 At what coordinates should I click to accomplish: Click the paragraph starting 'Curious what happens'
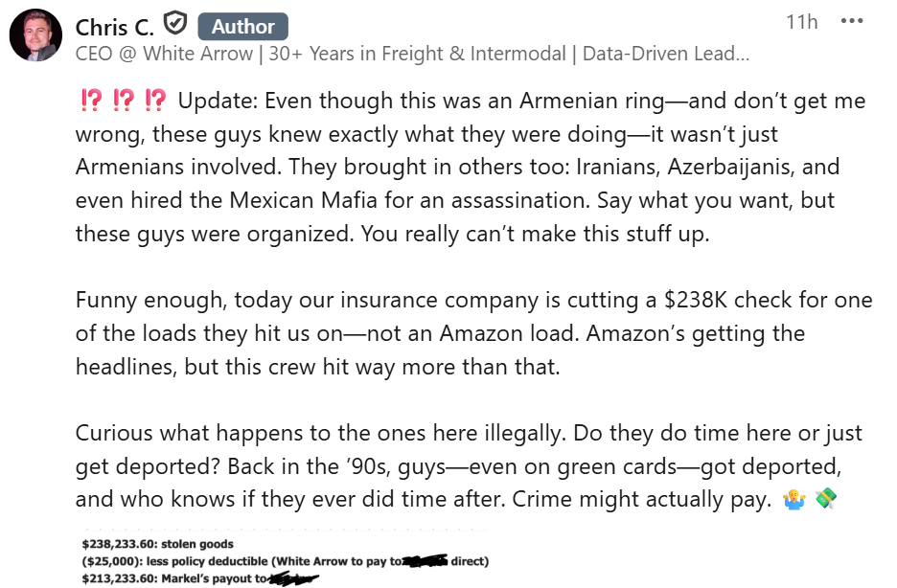[x=469, y=466]
